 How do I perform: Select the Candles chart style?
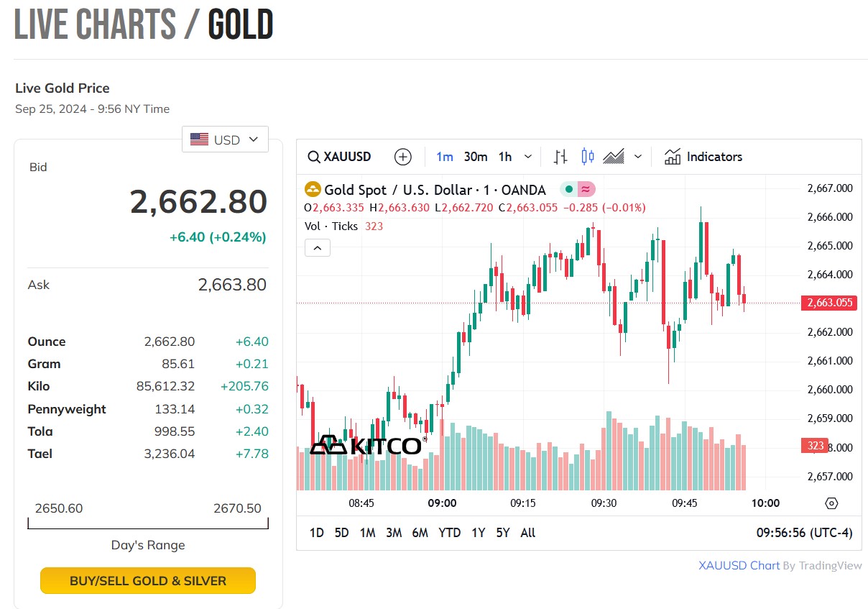tap(588, 157)
